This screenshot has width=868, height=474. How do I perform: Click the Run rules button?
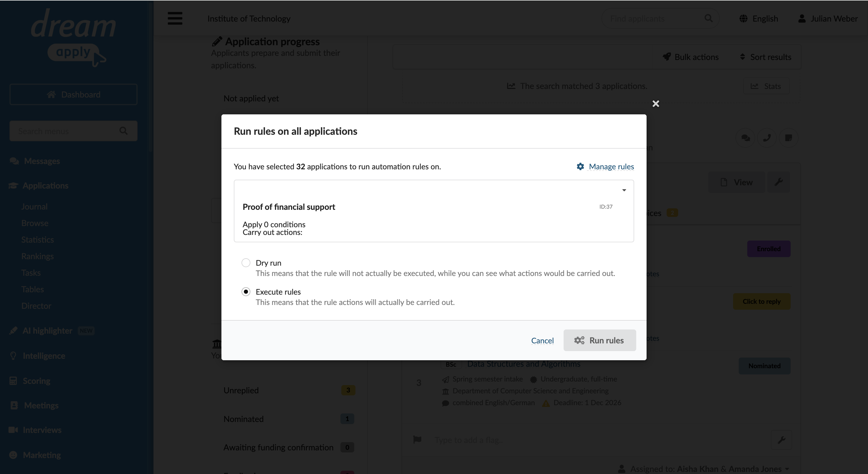(599, 340)
